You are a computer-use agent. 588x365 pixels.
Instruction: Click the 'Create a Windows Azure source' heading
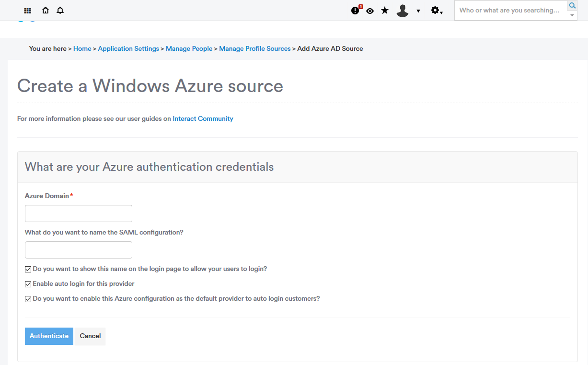click(150, 86)
